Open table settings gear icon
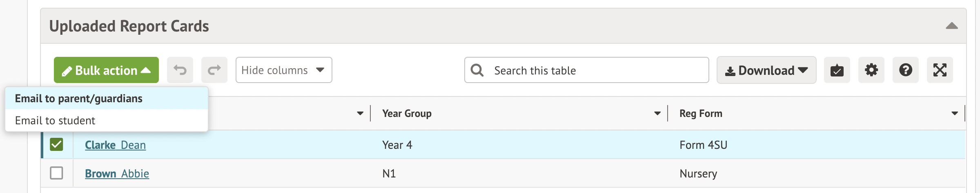980x193 pixels. coord(871,70)
